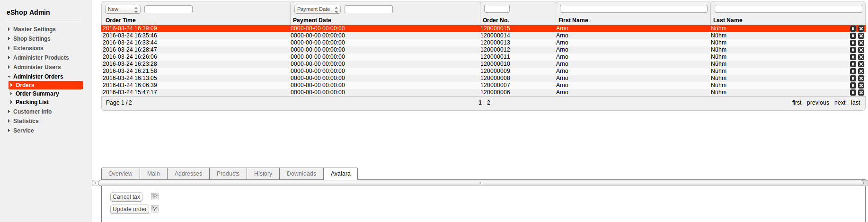Expand Master Settings menu
This screenshot has height=222, width=868.
(34, 29)
